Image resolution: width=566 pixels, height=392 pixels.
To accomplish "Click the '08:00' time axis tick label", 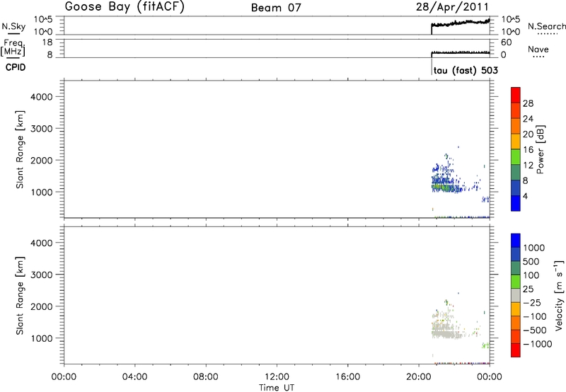I will click(x=206, y=377).
